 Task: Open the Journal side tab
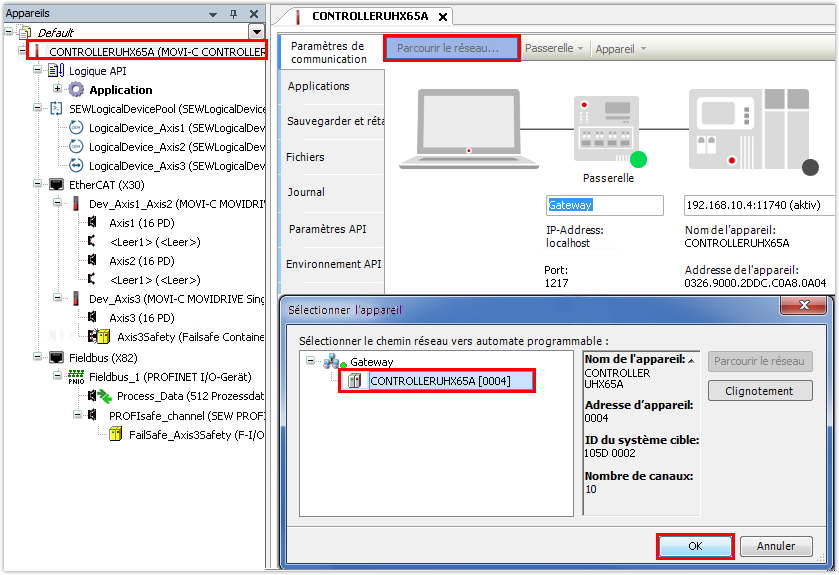pyautogui.click(x=306, y=192)
